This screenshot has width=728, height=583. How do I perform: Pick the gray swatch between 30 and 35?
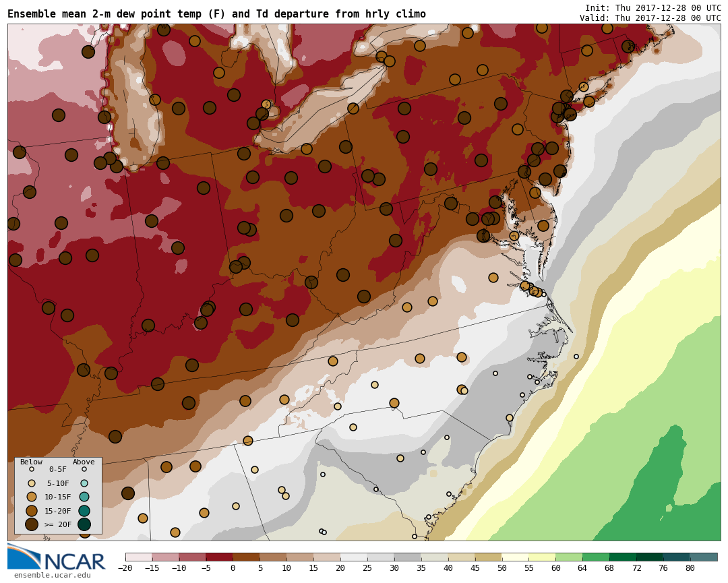[408, 557]
